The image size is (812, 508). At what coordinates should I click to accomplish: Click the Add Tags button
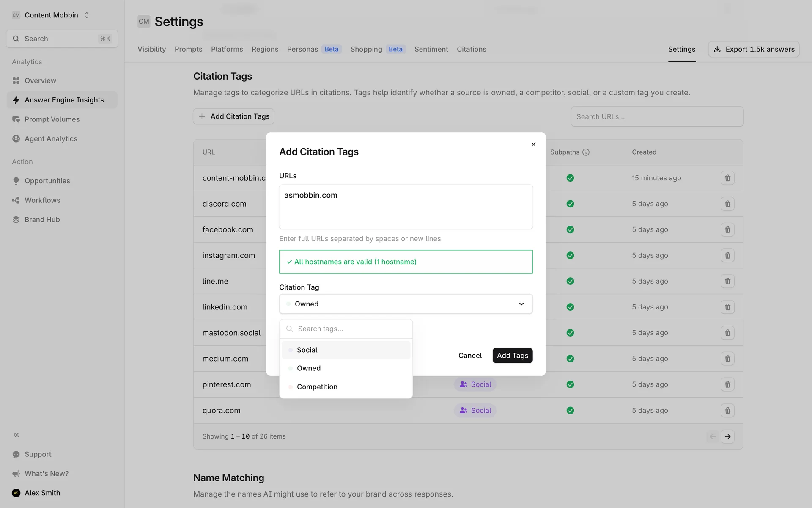point(512,356)
